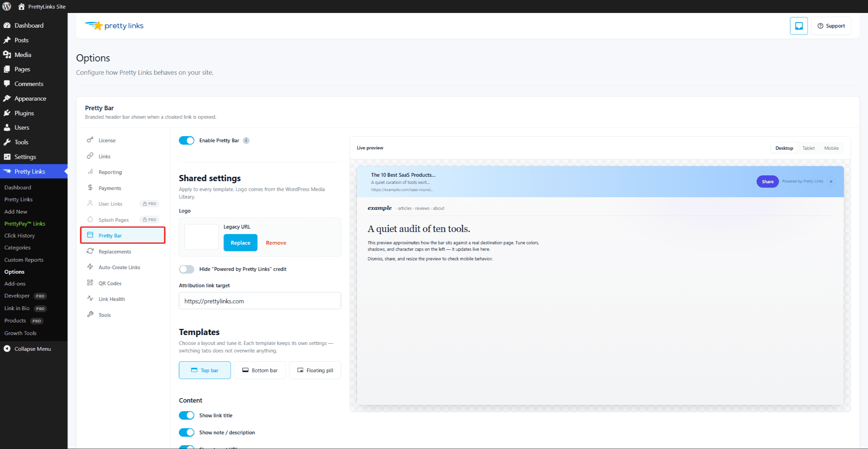Screen dimensions: 868x449
Task: Toggle Enable Pretty Bar switch
Action: pyautogui.click(x=186, y=141)
